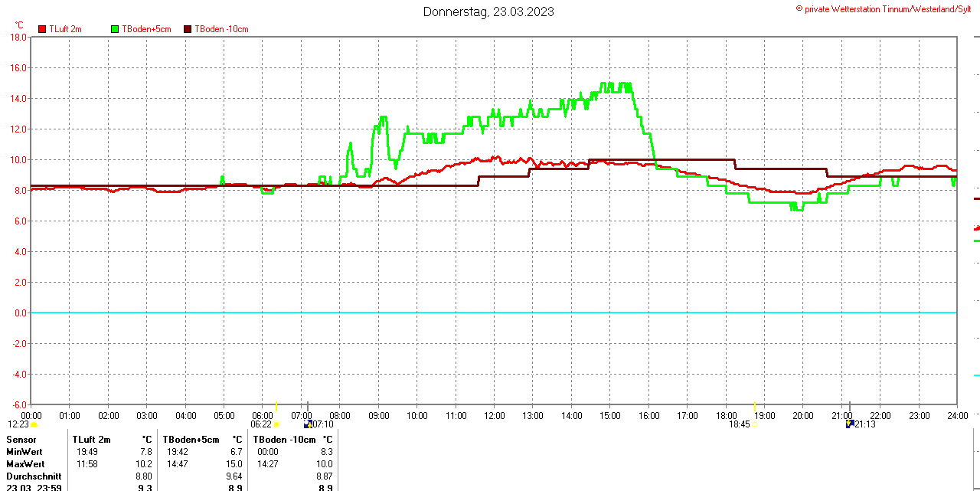Click the Donnerstag, 23.03.2023 chart title
The height and width of the screenshot is (491, 980).
click(x=488, y=11)
